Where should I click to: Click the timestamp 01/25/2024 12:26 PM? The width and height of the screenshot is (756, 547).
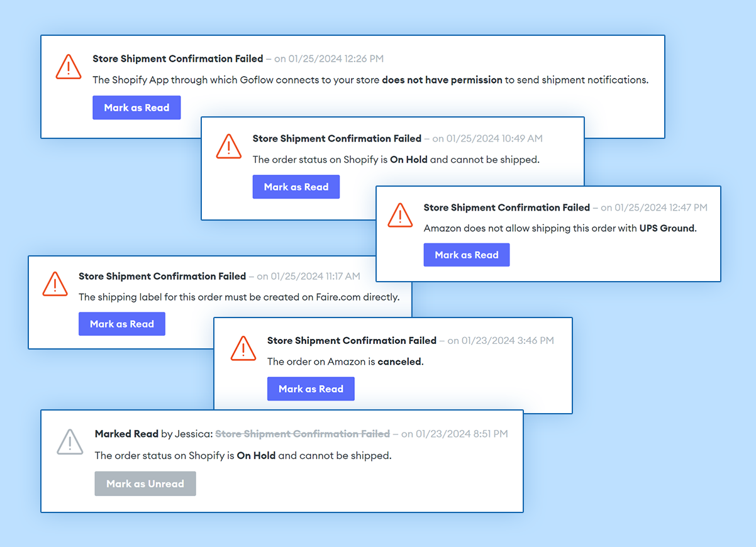coord(336,58)
